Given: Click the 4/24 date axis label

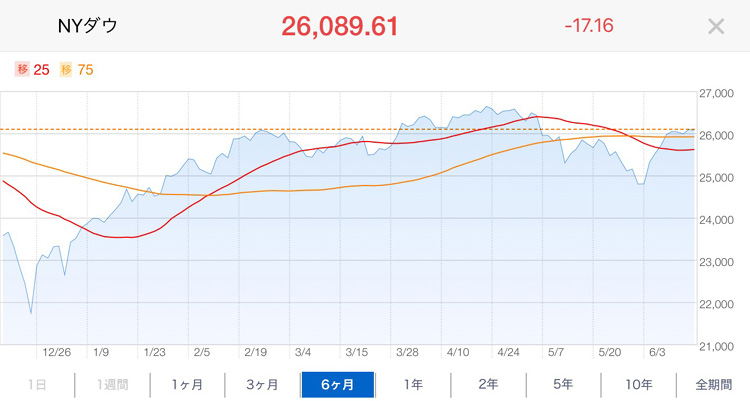Looking at the screenshot, I should 508,353.
